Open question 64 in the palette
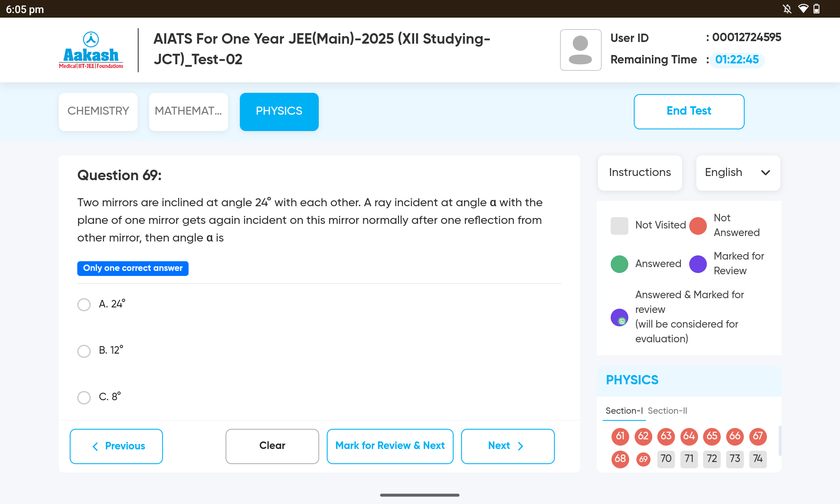 (689, 436)
